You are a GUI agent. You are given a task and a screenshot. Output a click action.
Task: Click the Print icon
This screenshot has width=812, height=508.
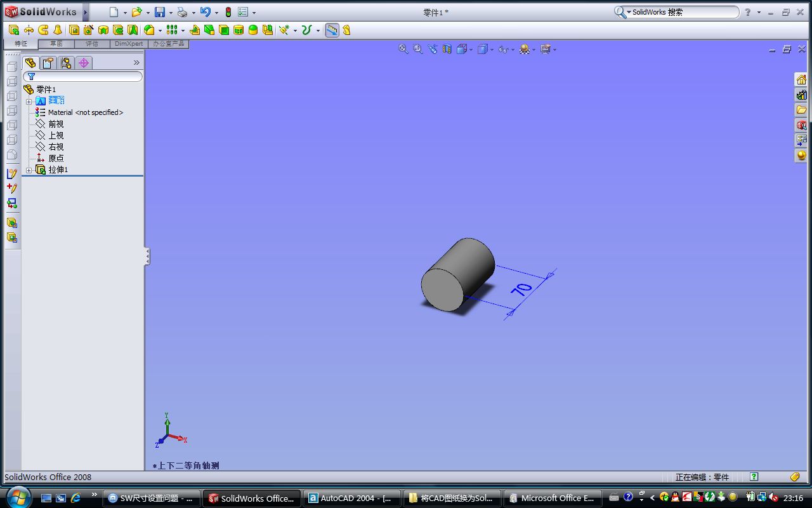pos(182,12)
